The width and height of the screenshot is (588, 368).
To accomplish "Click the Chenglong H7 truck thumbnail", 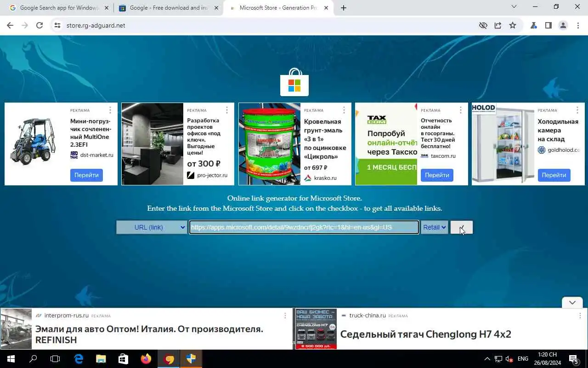I will tap(316, 329).
